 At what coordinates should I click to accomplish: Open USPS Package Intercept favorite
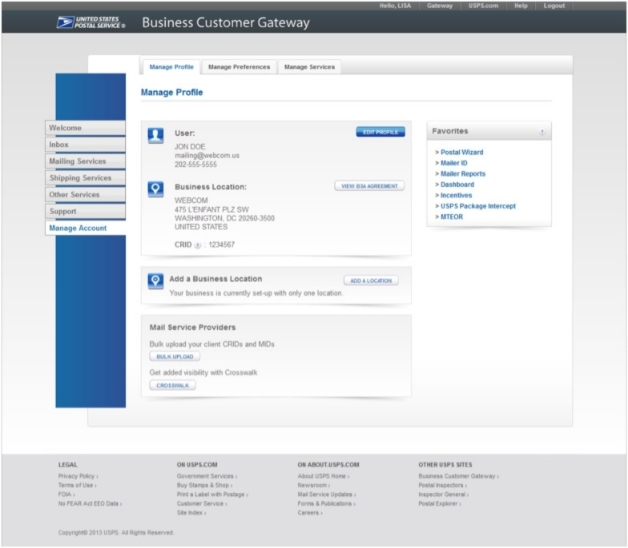478,206
